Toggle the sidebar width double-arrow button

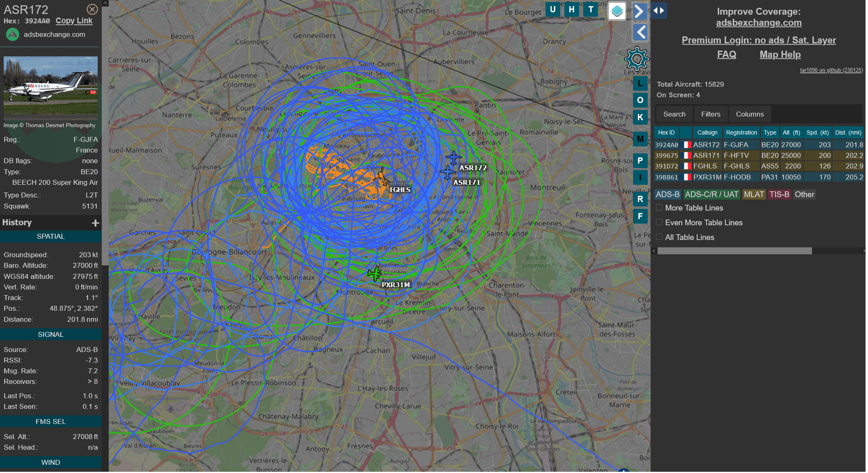[658, 11]
